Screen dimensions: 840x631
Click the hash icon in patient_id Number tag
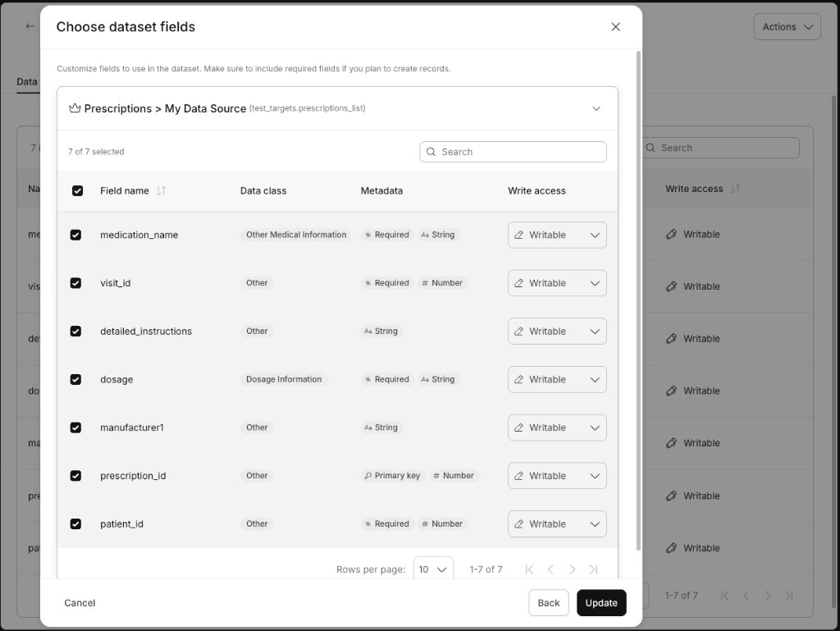425,524
